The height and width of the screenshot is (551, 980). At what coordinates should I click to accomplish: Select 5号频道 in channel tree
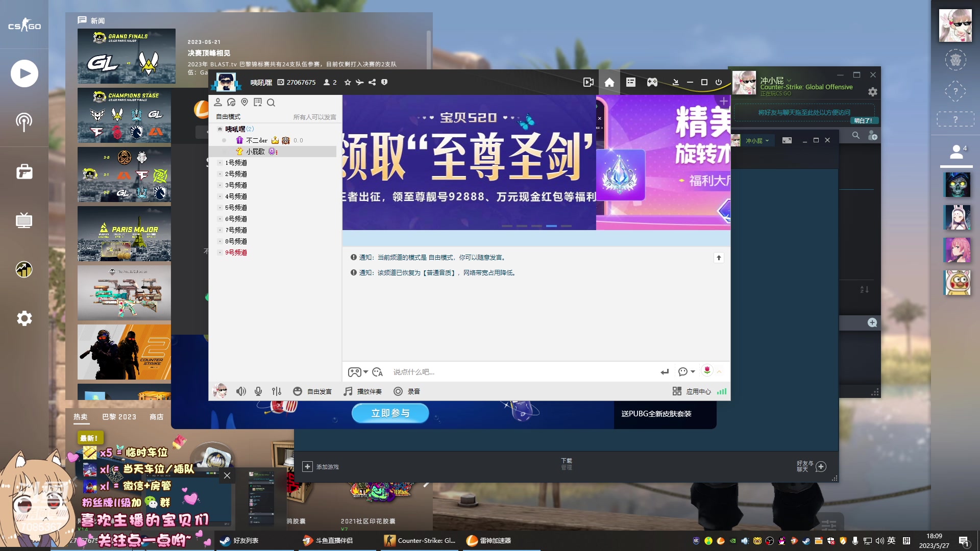pyautogui.click(x=236, y=208)
